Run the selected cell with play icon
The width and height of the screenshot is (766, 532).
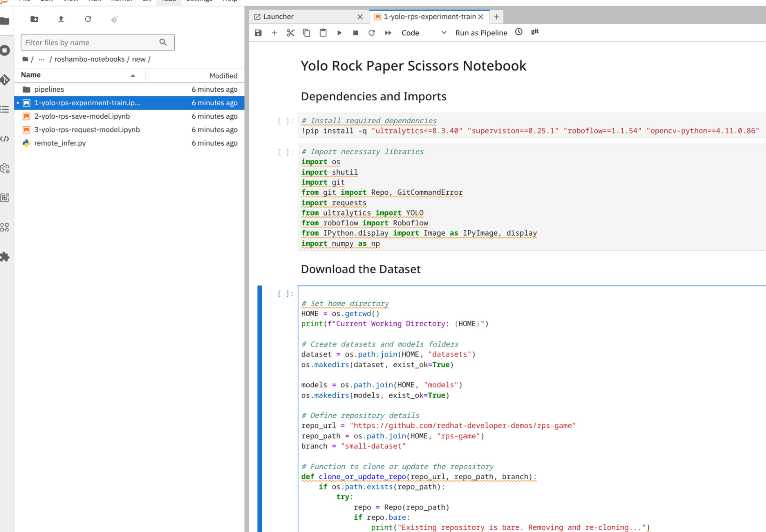click(339, 33)
